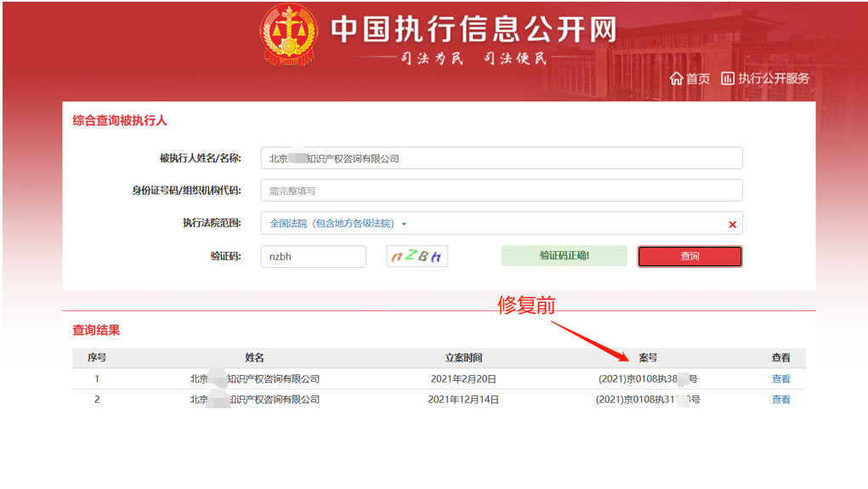Click the 立案时间 column header
The height and width of the screenshot is (489, 868).
(x=463, y=358)
